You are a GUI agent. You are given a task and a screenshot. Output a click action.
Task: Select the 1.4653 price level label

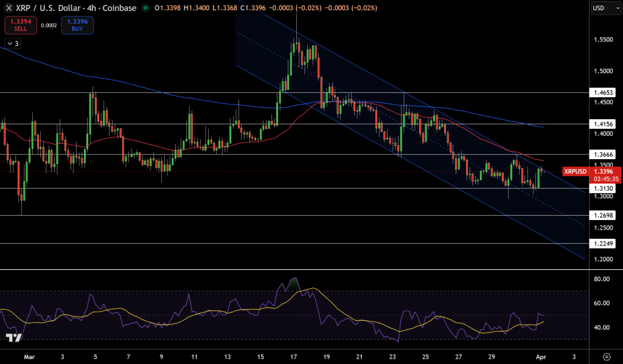(x=602, y=93)
